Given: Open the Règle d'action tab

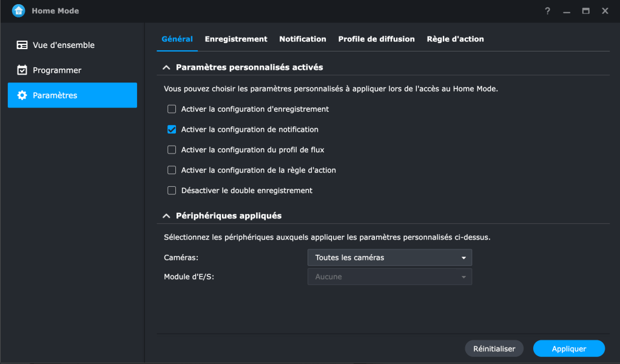Looking at the screenshot, I should [455, 39].
